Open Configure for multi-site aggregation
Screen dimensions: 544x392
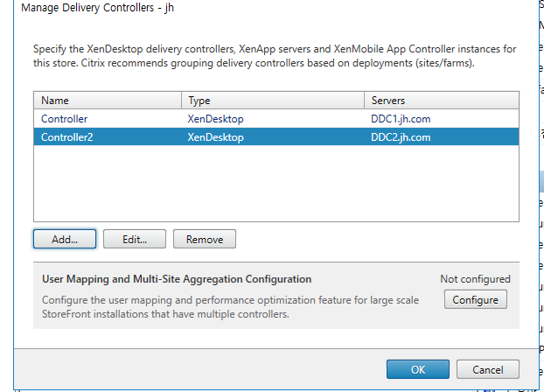point(475,299)
